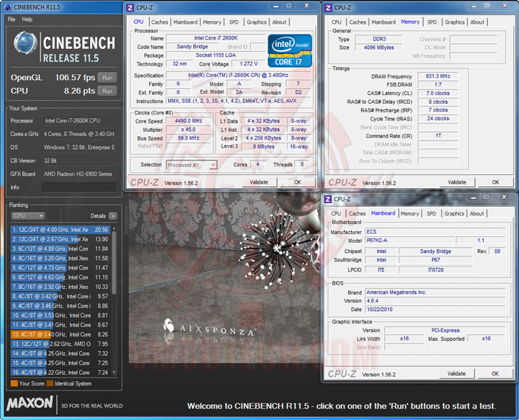Viewport: 519px width, 420px height.
Task: Click Validate in the Mainboard tab window
Action: [456, 374]
